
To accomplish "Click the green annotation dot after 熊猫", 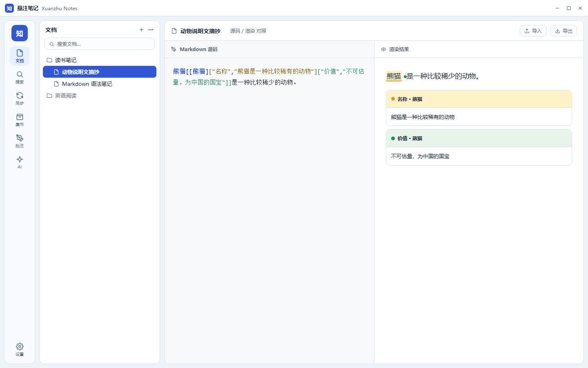I will pyautogui.click(x=405, y=76).
